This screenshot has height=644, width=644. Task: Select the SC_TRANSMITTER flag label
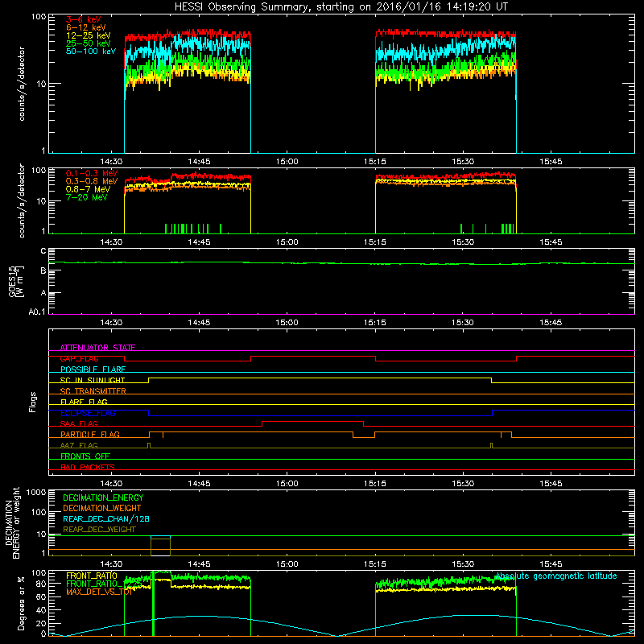pyautogui.click(x=93, y=391)
